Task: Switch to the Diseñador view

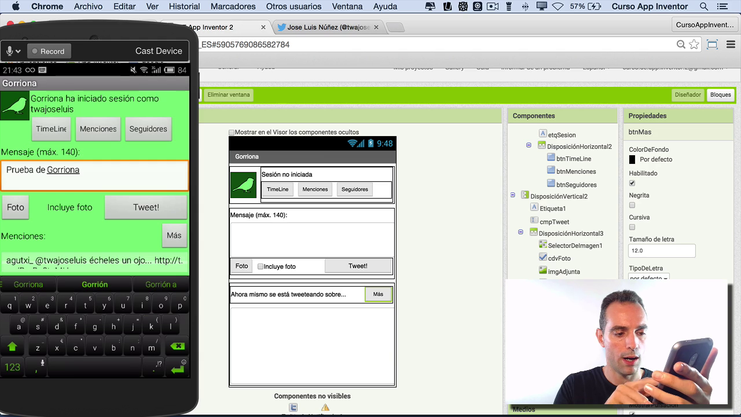Action: [688, 95]
